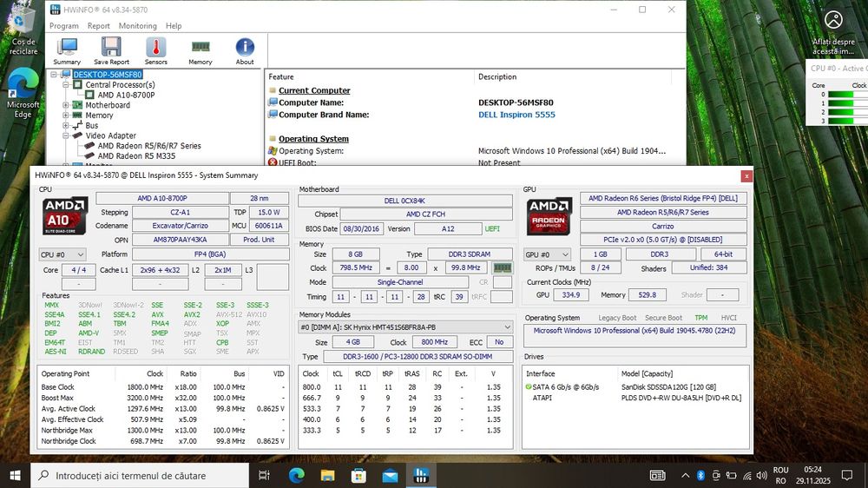Click the Boost Max operating point row
This screenshot has width=868, height=488.
[163, 398]
